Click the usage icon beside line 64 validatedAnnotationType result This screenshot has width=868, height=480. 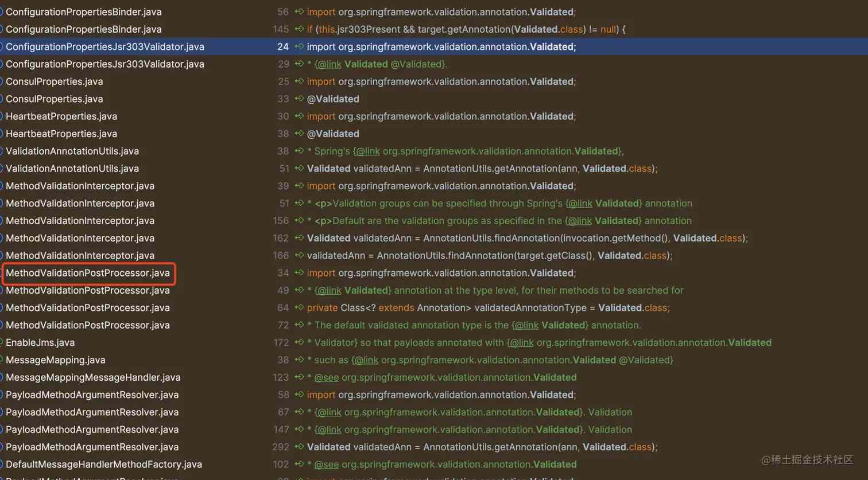point(299,307)
